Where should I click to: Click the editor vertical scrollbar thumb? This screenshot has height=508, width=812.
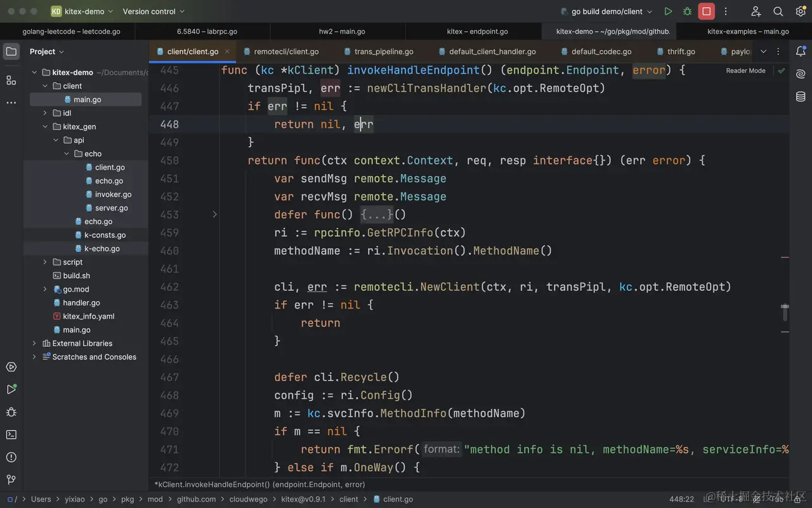tap(785, 312)
